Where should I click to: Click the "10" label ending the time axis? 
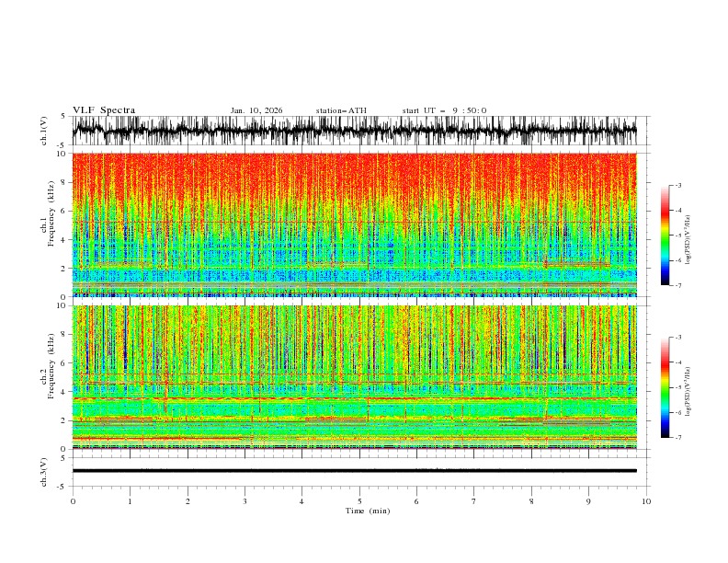pos(646,501)
